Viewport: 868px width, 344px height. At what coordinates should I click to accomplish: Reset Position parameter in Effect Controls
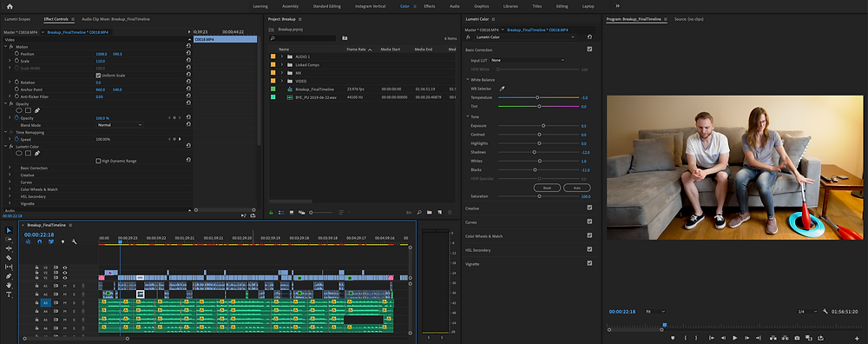(x=188, y=54)
